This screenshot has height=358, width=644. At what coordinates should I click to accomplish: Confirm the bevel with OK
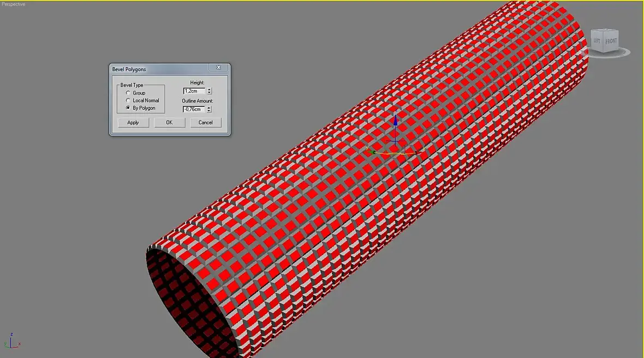(x=169, y=122)
